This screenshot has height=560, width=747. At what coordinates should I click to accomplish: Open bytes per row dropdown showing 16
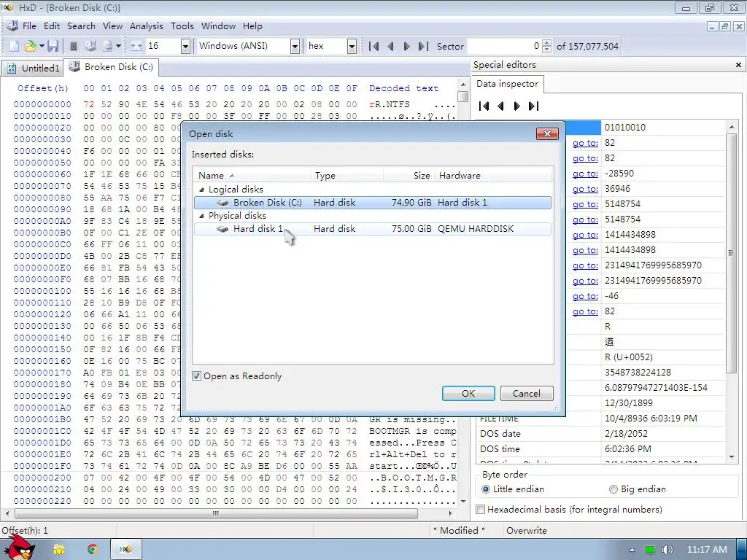186,46
